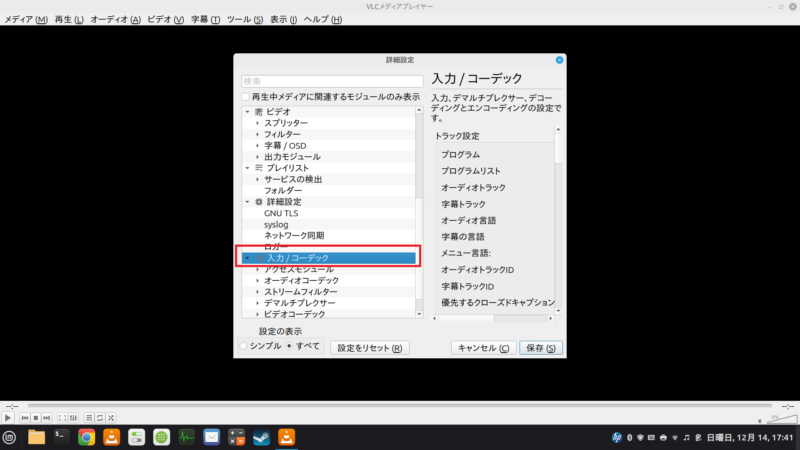Open extended settings (equalizer) icon
Screen dimensions: 800x450
click(73, 417)
